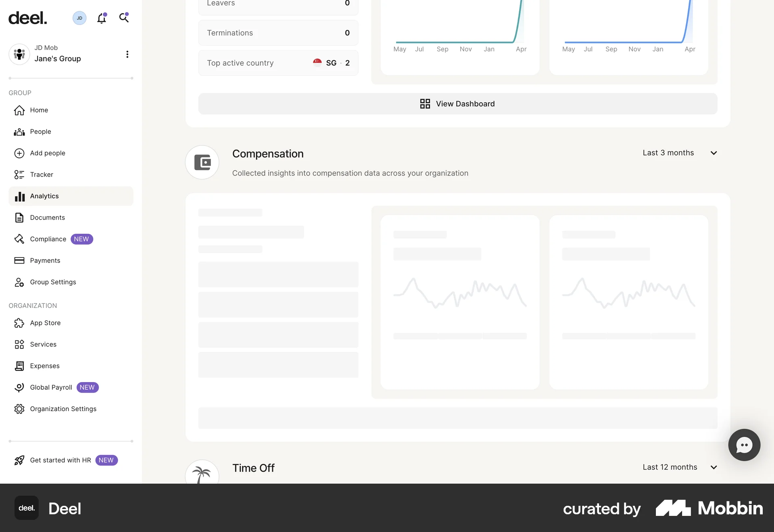Open the JD avatar profile menu
The image size is (774, 532).
click(79, 18)
